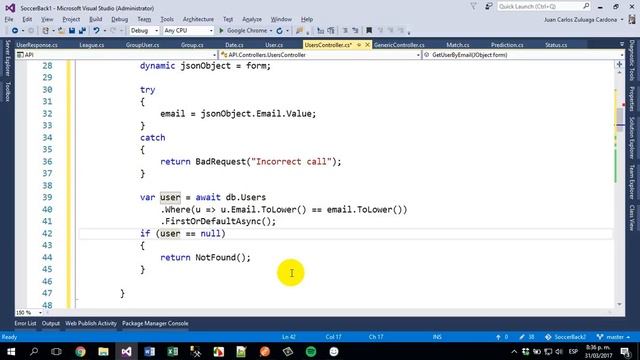Open the Any CPU platform dropdown
The image size is (640, 360).
pyautogui.click(x=188, y=31)
